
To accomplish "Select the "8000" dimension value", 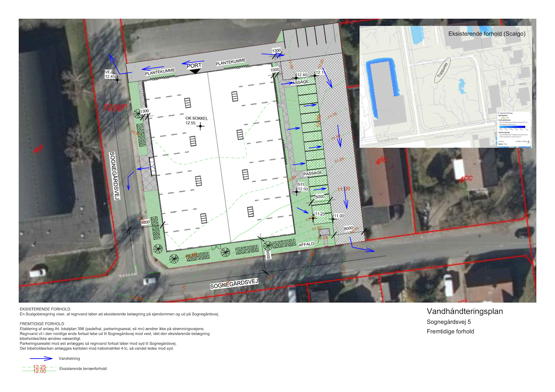I will pos(348,228).
